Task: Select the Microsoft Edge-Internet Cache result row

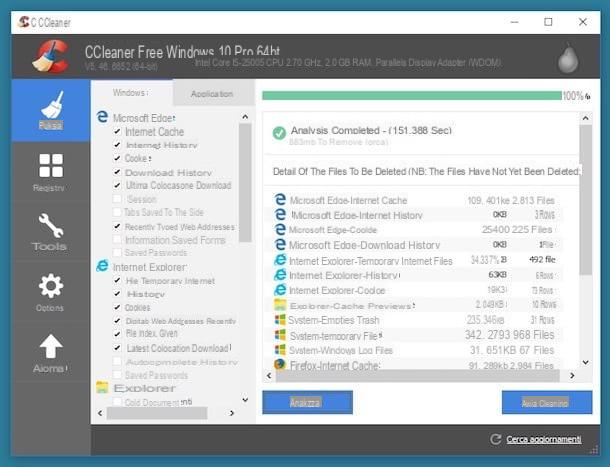Action: point(415,200)
